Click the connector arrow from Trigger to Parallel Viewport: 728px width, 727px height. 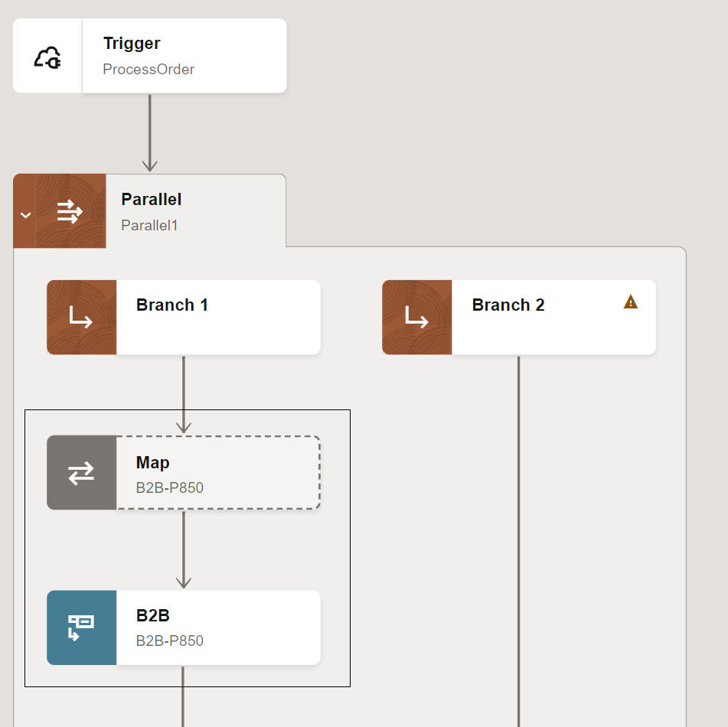[150, 134]
